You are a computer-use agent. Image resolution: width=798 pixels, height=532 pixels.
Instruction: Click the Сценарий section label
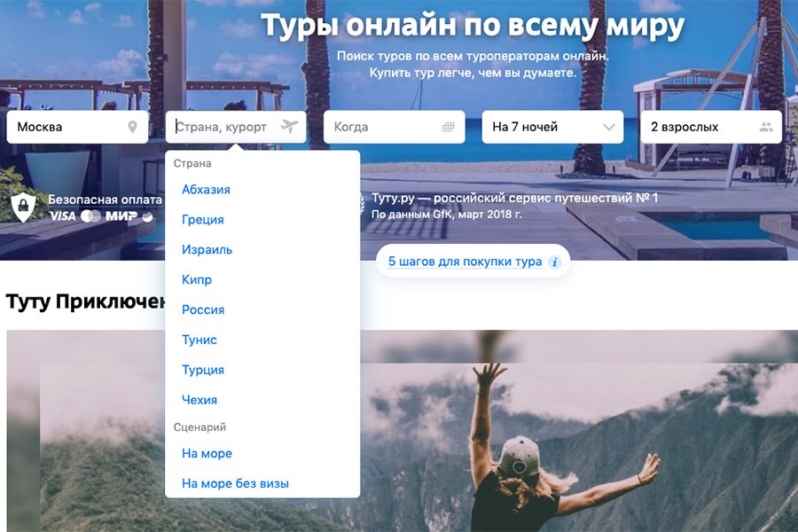click(199, 427)
